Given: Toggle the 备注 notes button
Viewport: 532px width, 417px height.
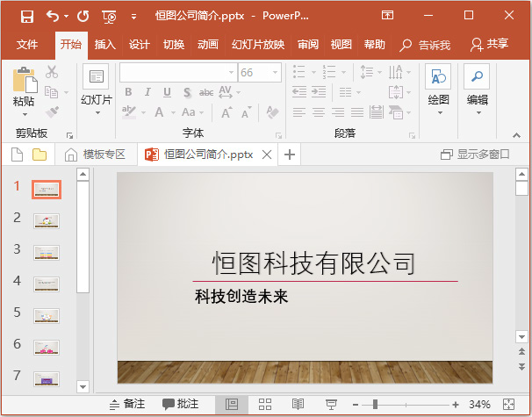Looking at the screenshot, I should [127, 404].
